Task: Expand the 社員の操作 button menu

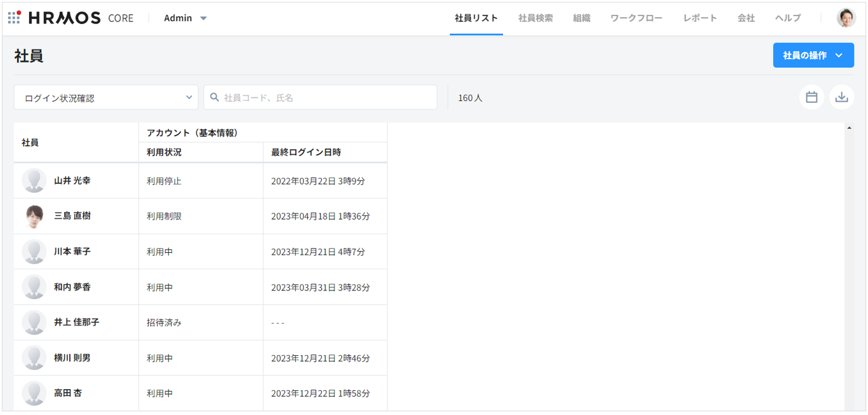Action: point(813,55)
